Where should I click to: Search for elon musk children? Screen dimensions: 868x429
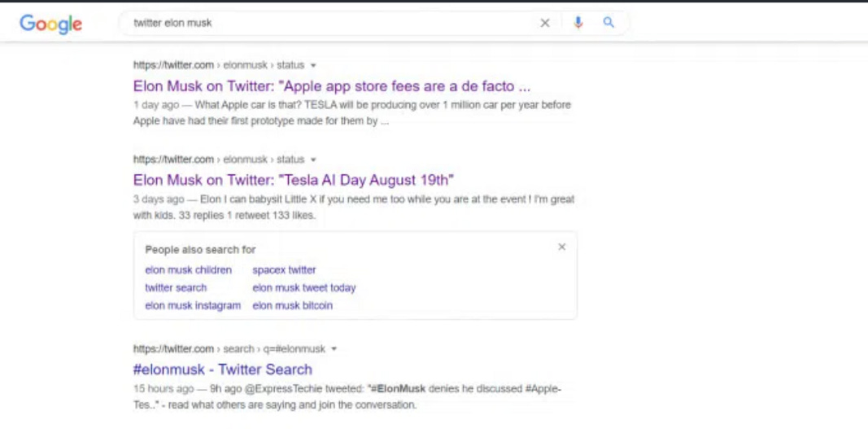(x=188, y=270)
